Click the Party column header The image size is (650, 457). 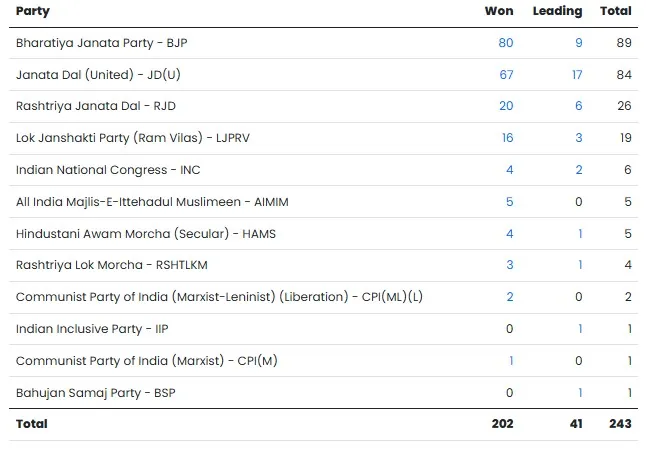[33, 11]
